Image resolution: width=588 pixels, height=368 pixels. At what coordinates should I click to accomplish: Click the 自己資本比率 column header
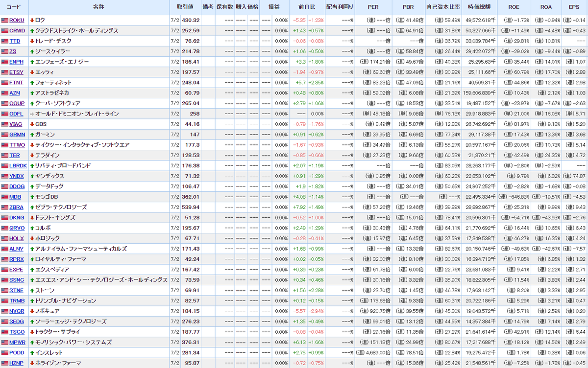[443, 7]
